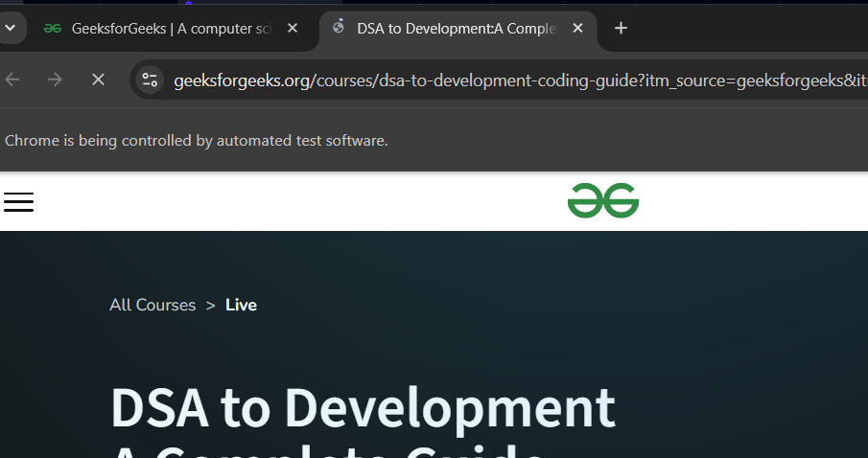This screenshot has width=868, height=458.
Task: Click the Live breadcrumb item
Action: (241, 305)
